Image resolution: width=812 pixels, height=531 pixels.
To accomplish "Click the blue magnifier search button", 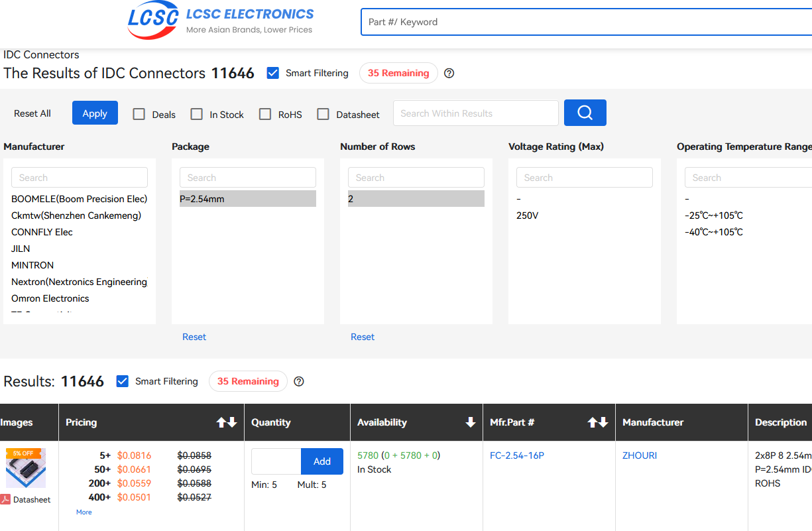I will click(x=585, y=113).
